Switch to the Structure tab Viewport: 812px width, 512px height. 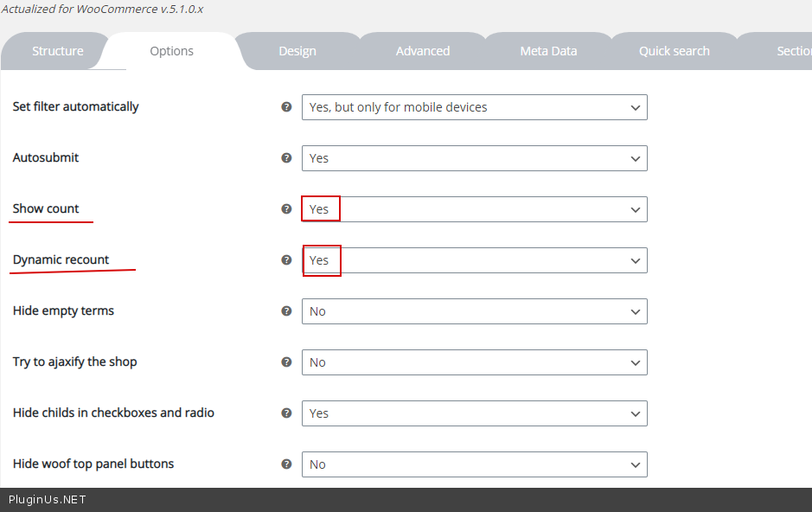pyautogui.click(x=58, y=51)
